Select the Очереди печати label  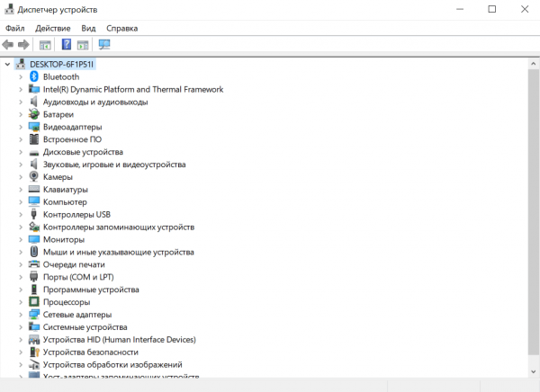point(74,264)
